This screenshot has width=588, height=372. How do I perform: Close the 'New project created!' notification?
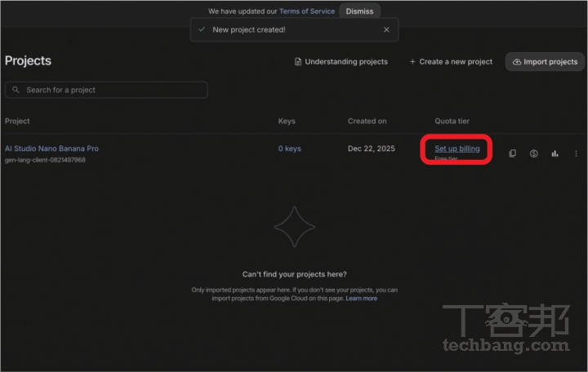[x=386, y=29]
